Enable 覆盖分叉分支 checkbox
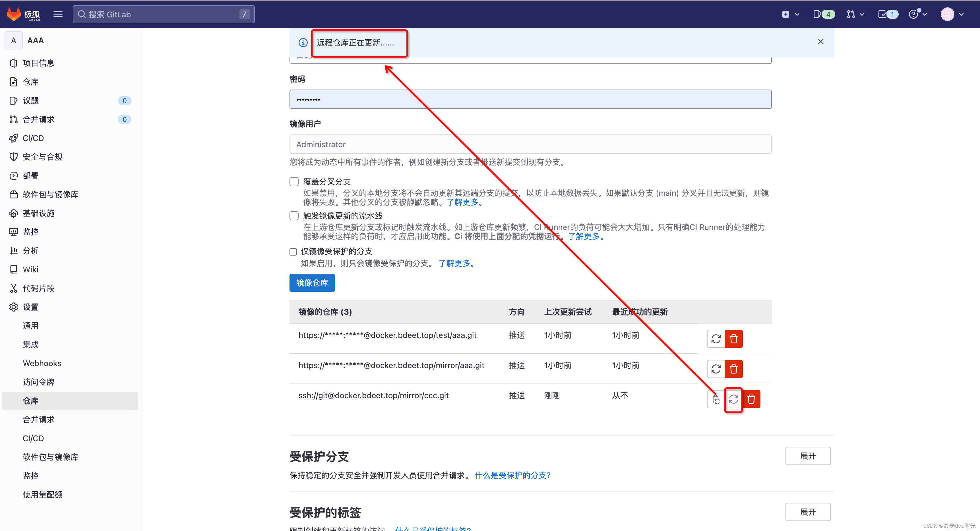The image size is (980, 531). [294, 181]
